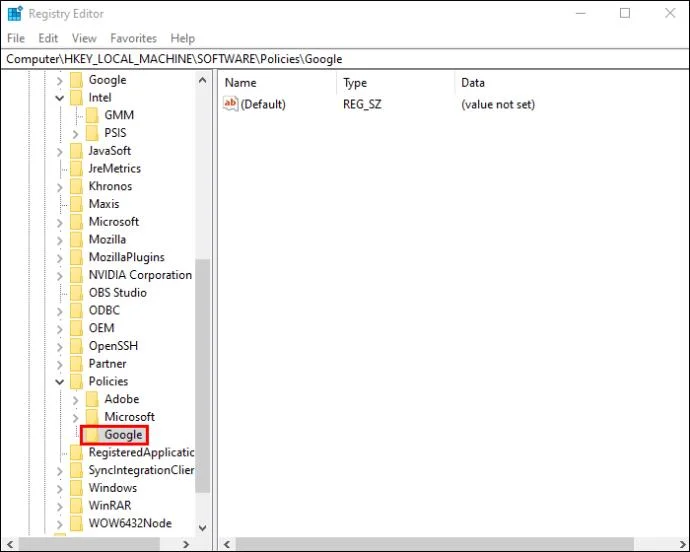
Task: Expand the ODBC key
Action: point(60,311)
